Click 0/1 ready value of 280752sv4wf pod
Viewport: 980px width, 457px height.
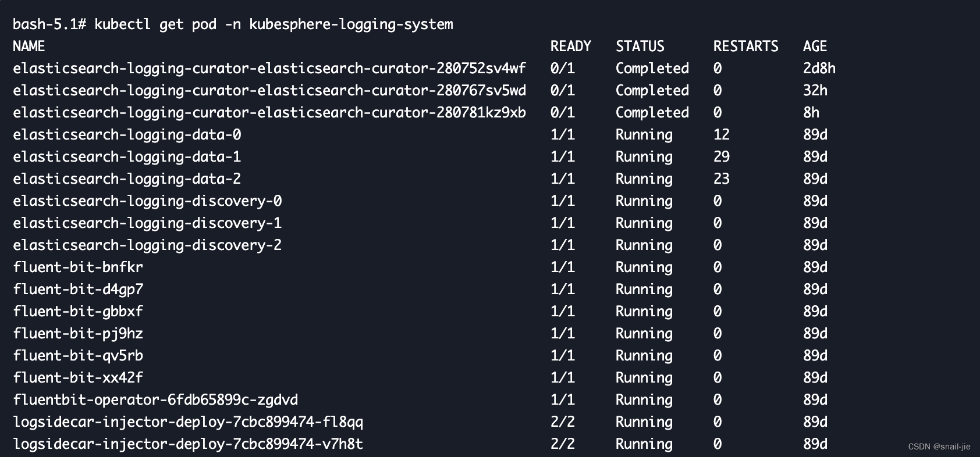coord(563,69)
